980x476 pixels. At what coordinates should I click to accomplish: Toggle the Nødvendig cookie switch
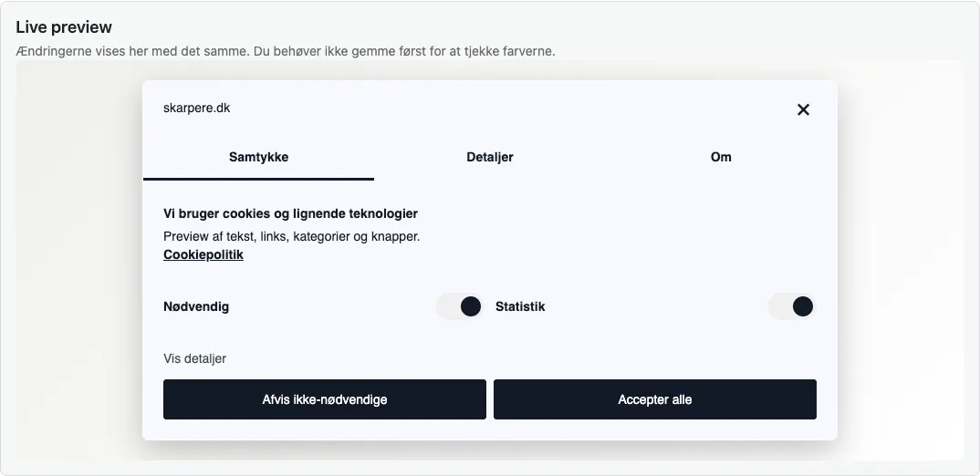(x=459, y=306)
